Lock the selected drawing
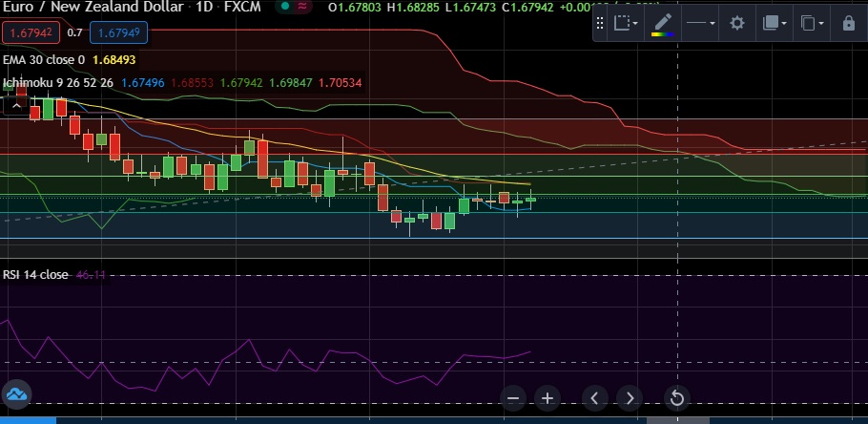This screenshot has width=868, height=424. (848, 23)
